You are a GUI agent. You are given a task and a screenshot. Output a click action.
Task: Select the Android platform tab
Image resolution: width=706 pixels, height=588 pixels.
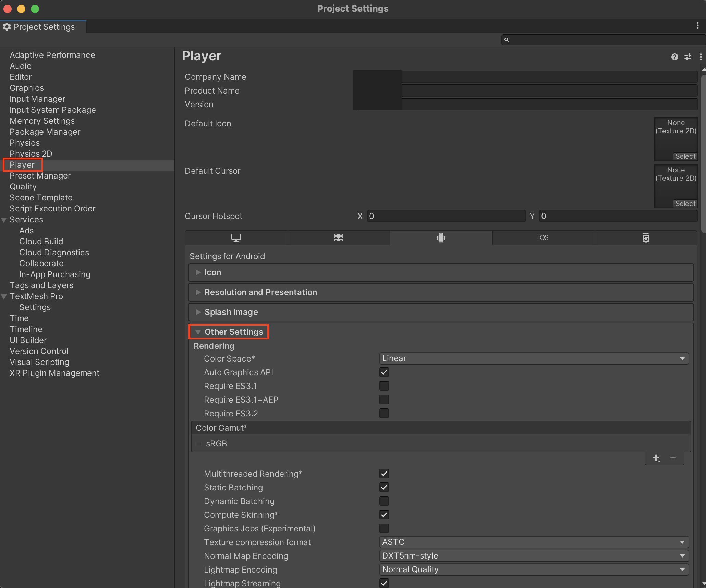441,238
